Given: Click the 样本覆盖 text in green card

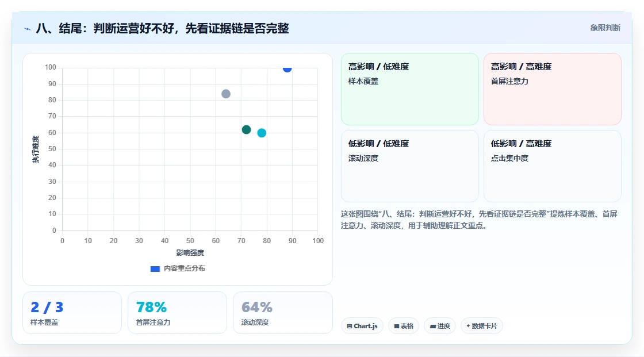Looking at the screenshot, I should (363, 81).
